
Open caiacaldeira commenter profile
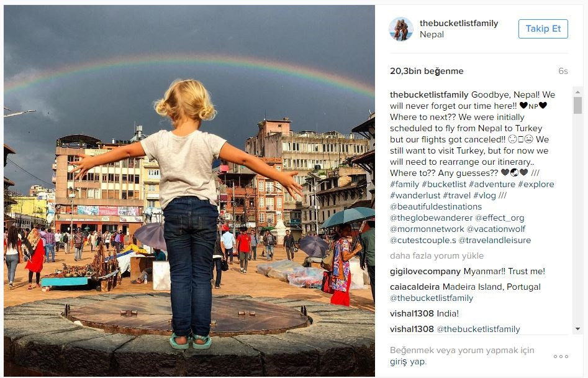[x=415, y=287]
